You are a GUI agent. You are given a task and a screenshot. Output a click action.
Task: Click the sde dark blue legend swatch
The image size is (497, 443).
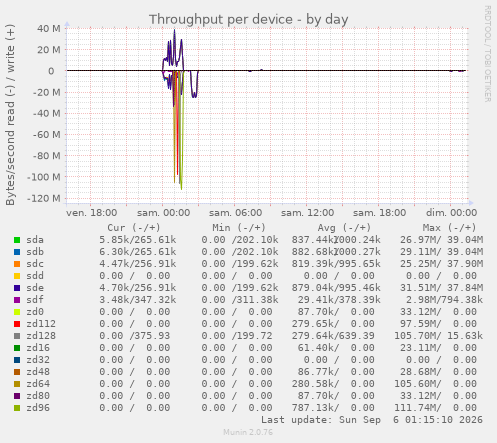(17, 288)
